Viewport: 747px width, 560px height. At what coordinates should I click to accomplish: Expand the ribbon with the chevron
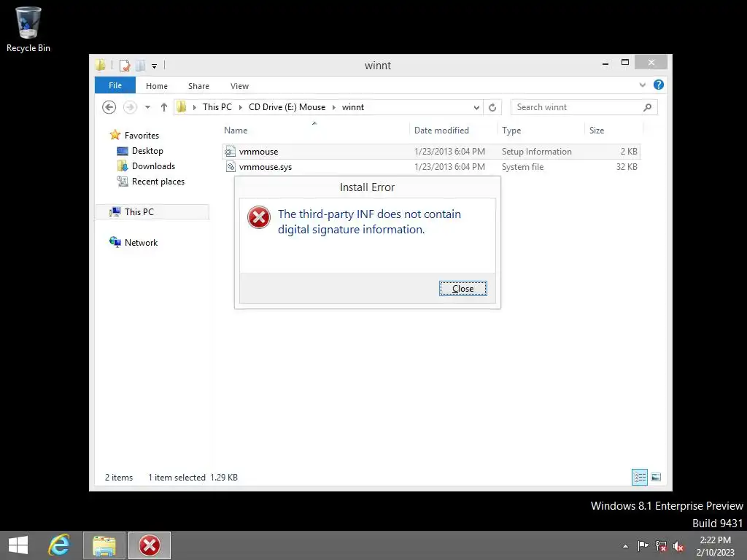pyautogui.click(x=642, y=85)
